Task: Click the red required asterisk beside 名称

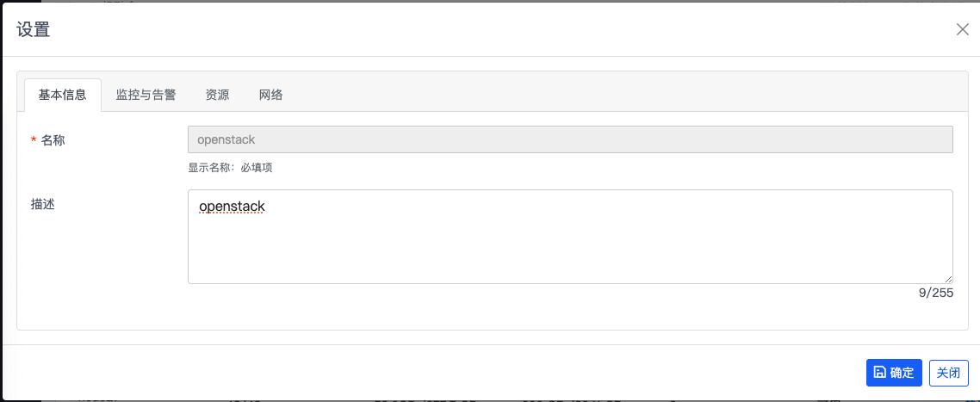Action: point(33,140)
